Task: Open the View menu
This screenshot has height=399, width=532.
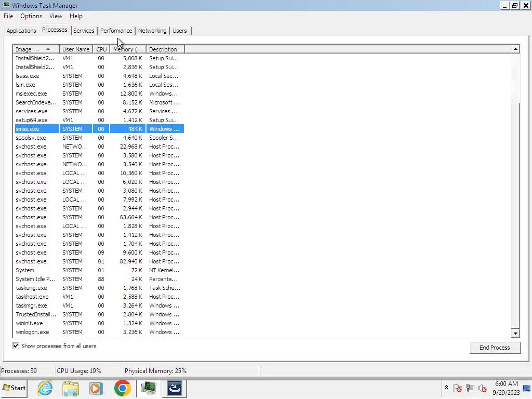Action: pos(56,16)
